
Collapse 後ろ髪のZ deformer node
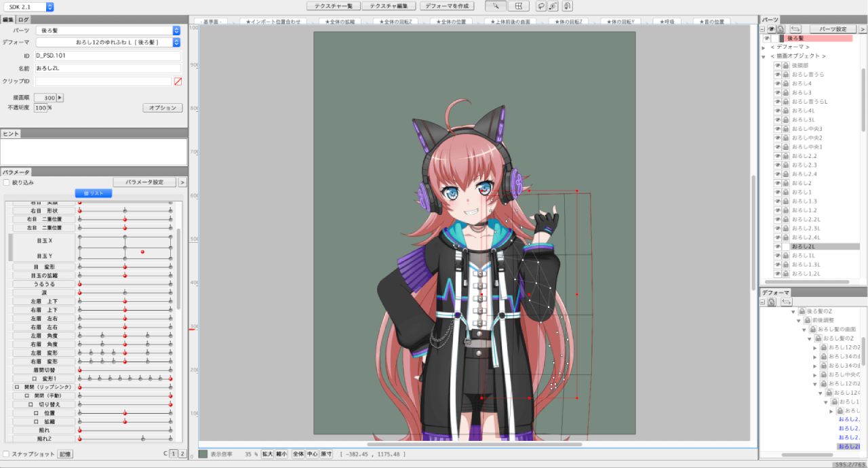[x=793, y=311]
